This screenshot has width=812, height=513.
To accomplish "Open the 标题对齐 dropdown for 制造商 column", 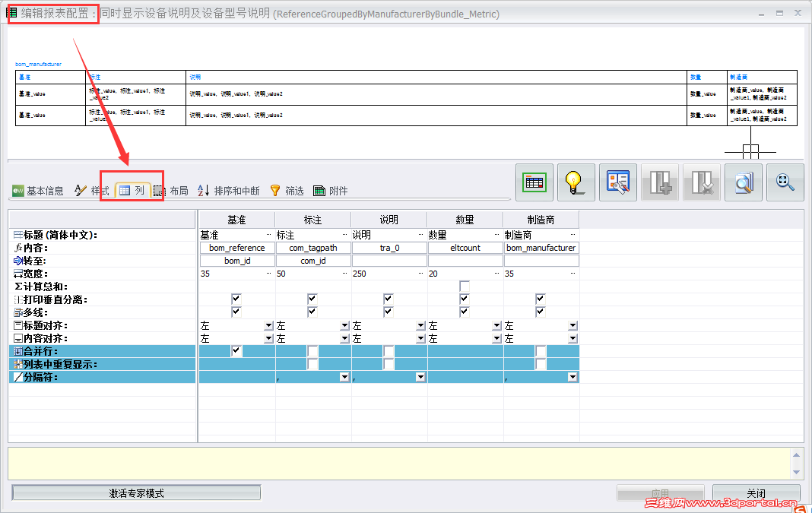I will coord(572,325).
